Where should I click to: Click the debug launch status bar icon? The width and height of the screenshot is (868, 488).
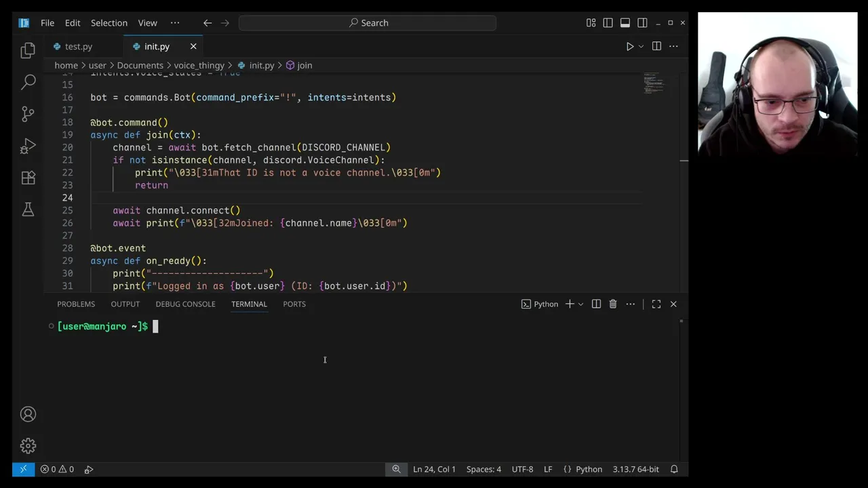tap(89, 469)
